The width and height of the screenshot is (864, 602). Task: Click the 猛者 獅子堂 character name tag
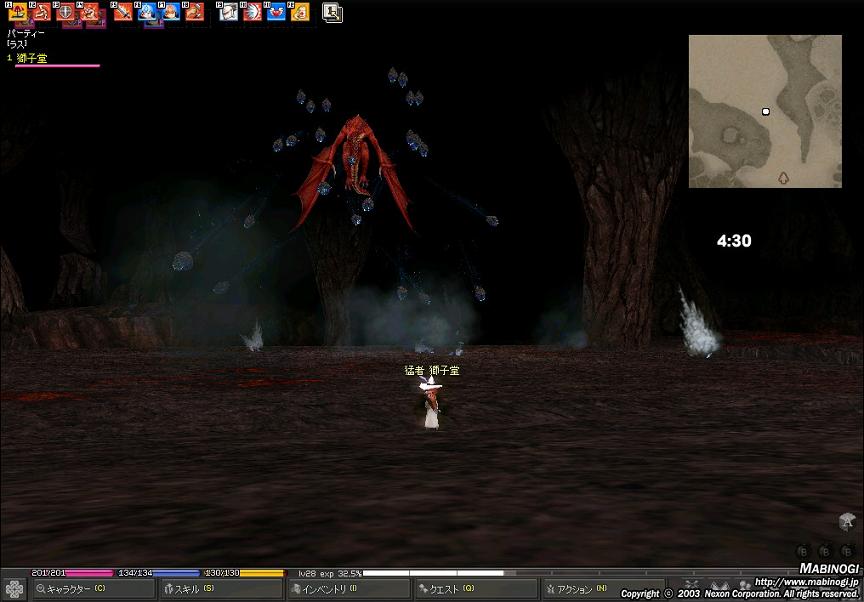[x=432, y=371]
